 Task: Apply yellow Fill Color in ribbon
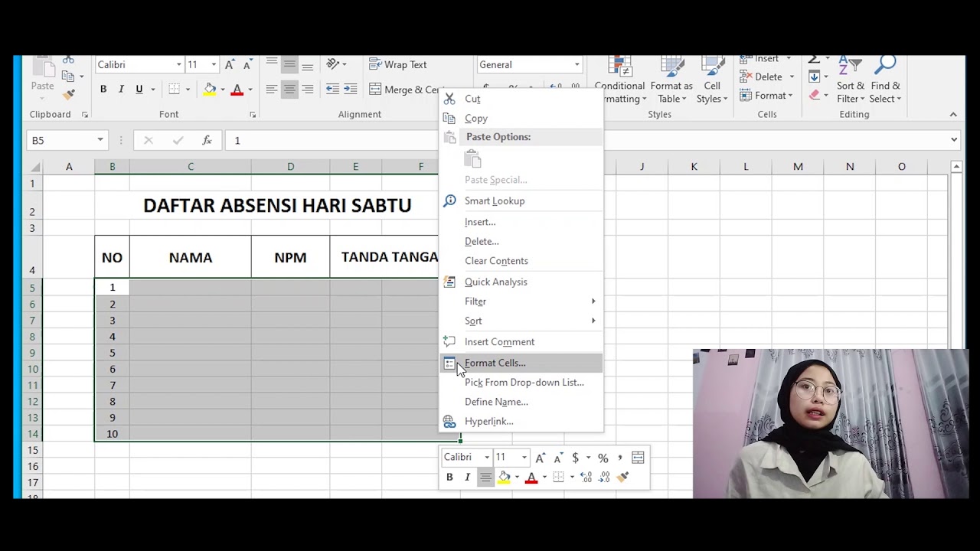click(209, 90)
